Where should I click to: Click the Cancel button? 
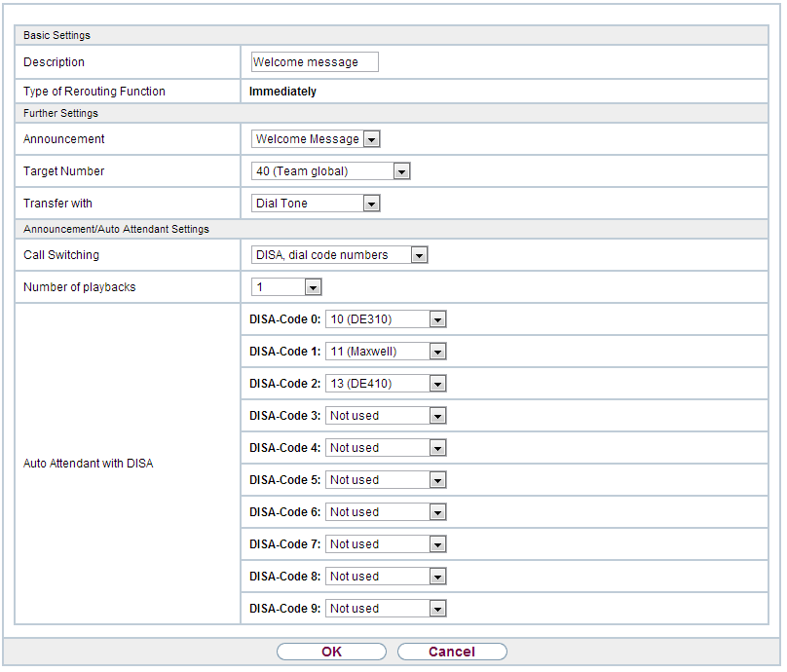[452, 652]
